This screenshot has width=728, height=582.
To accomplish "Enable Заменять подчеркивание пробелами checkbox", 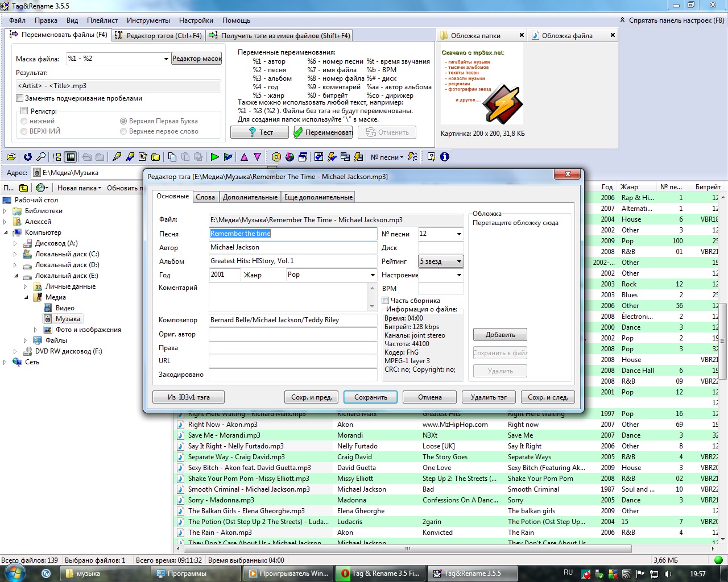I will (19, 98).
